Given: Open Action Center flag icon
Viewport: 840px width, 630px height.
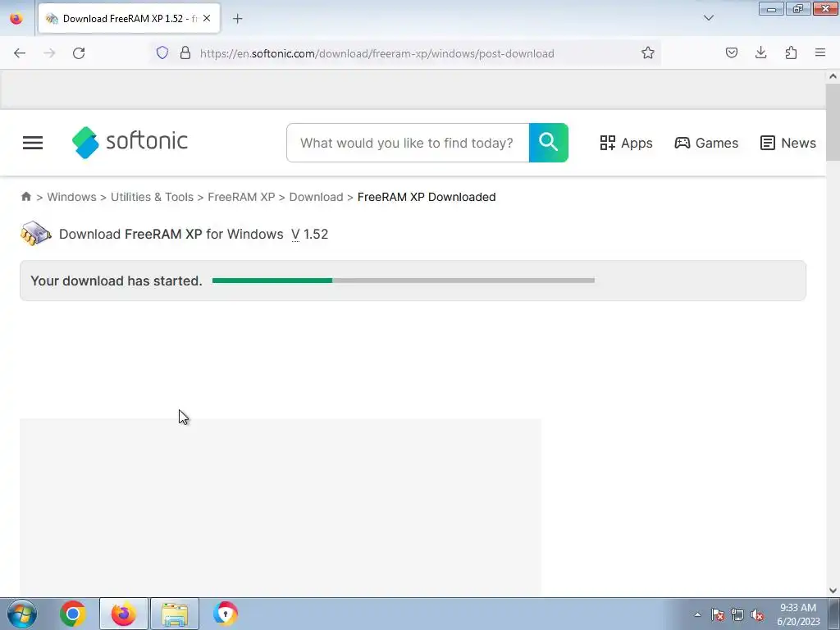Looking at the screenshot, I should click(717, 614).
